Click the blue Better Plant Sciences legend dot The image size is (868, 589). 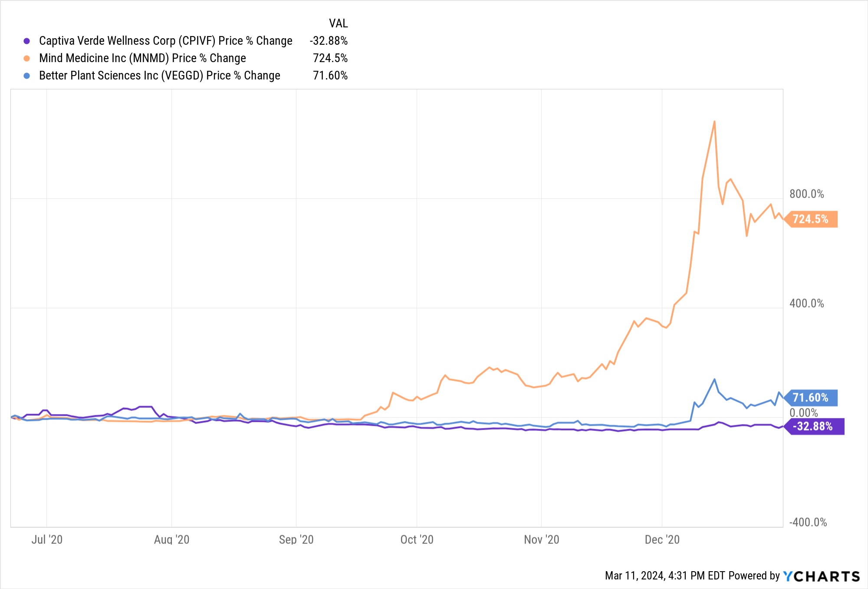tap(27, 76)
